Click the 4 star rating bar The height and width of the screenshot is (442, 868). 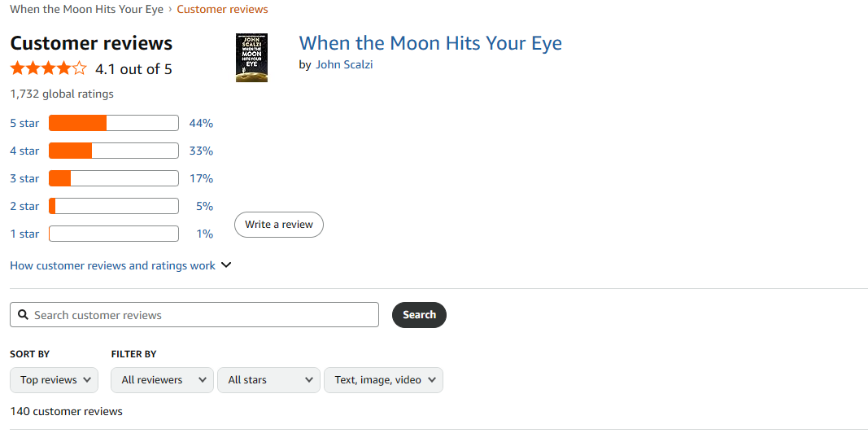tap(113, 151)
